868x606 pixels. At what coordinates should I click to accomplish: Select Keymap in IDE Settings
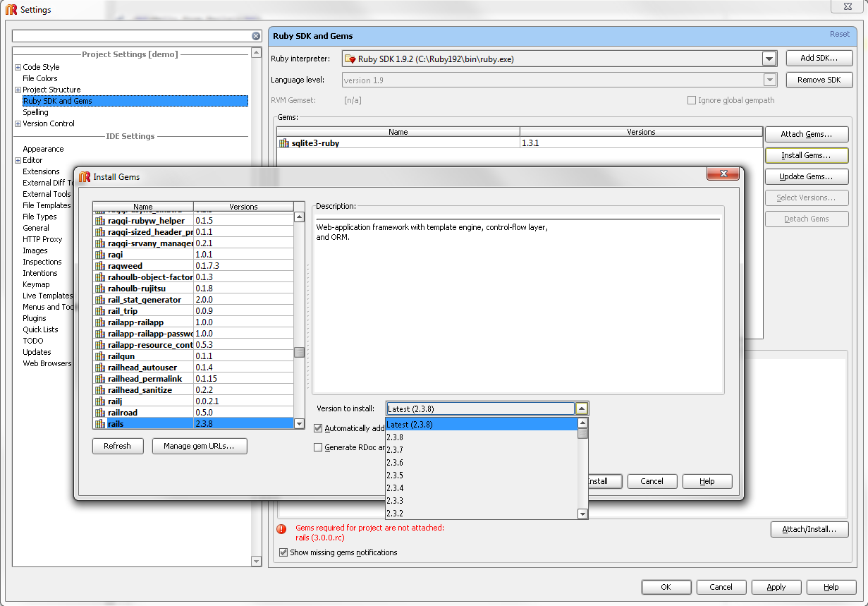pyautogui.click(x=36, y=284)
